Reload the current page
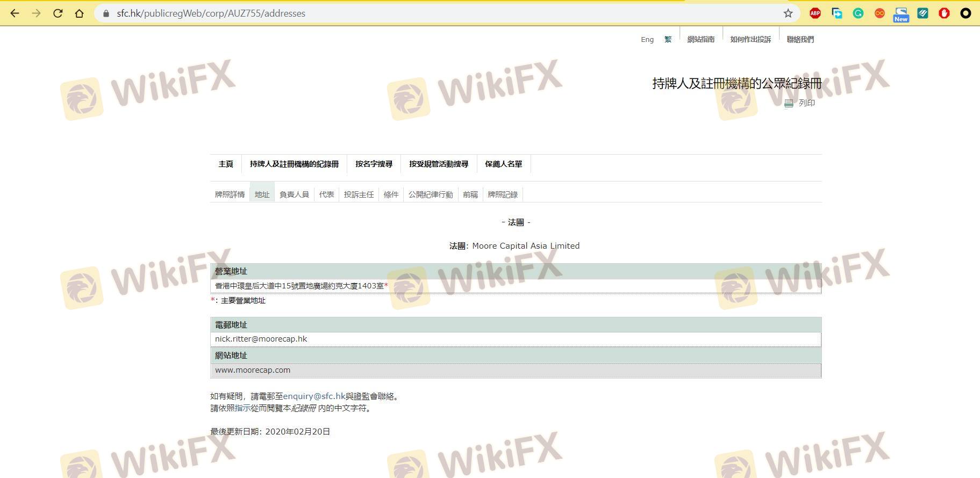This screenshot has width=980, height=478. tap(58, 13)
